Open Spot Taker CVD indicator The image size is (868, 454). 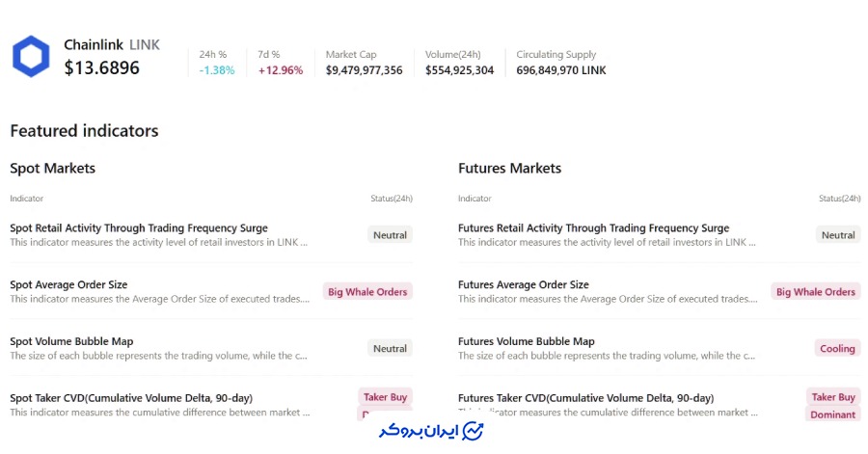131,398
